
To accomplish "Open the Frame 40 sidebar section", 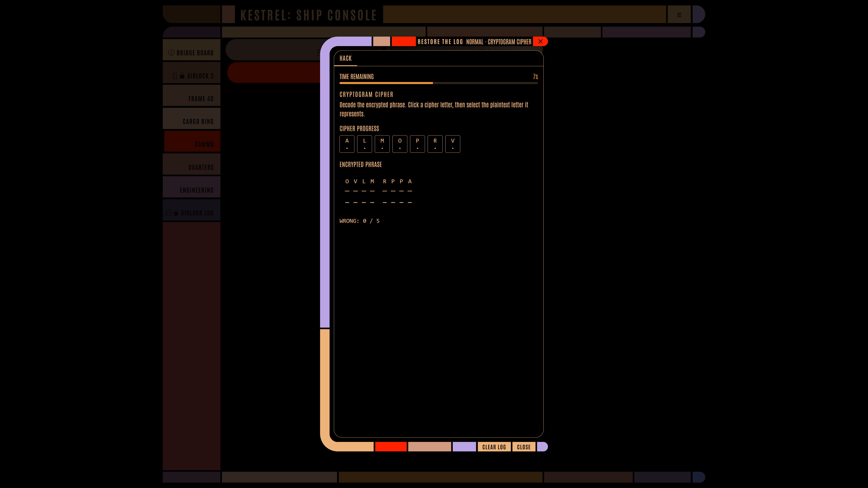I will [191, 96].
